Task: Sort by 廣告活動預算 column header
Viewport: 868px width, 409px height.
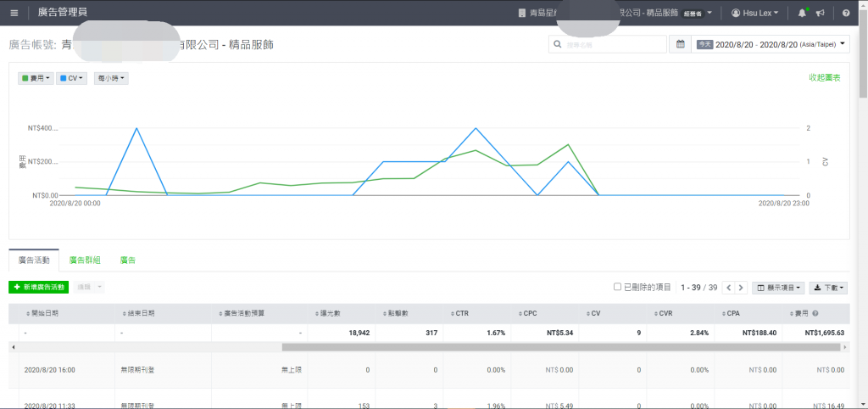Action: coord(242,314)
